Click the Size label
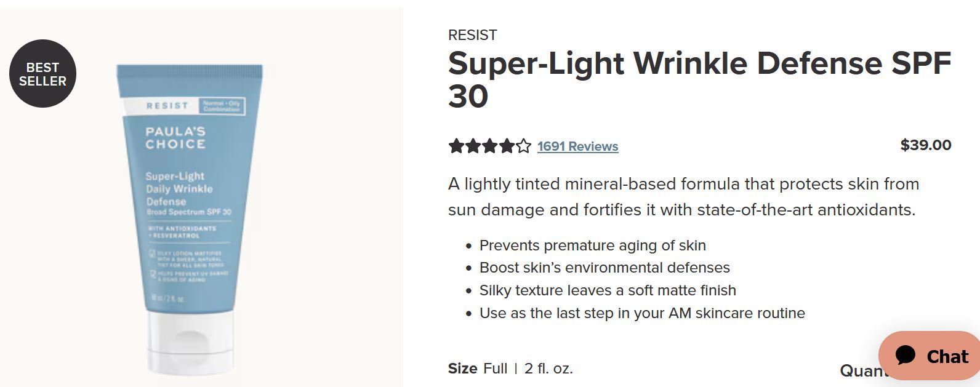 tap(462, 369)
